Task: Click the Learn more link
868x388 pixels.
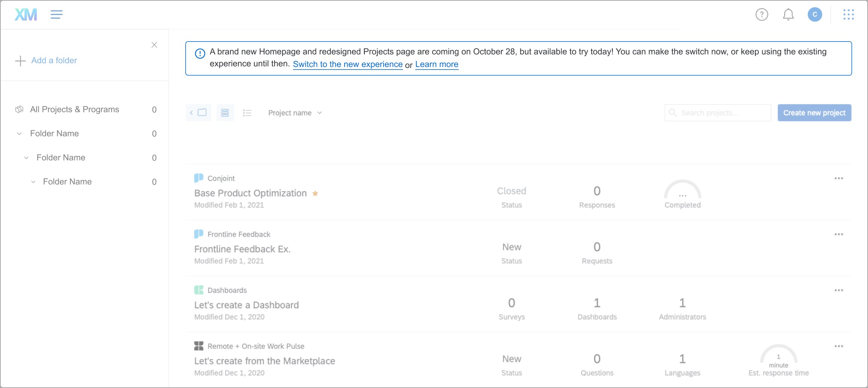Action: (x=437, y=64)
